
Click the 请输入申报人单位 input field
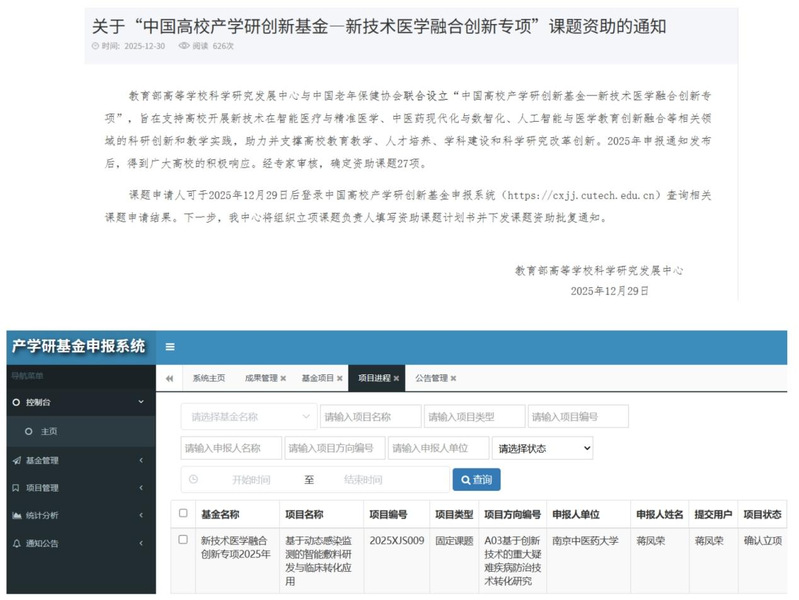[x=439, y=448]
